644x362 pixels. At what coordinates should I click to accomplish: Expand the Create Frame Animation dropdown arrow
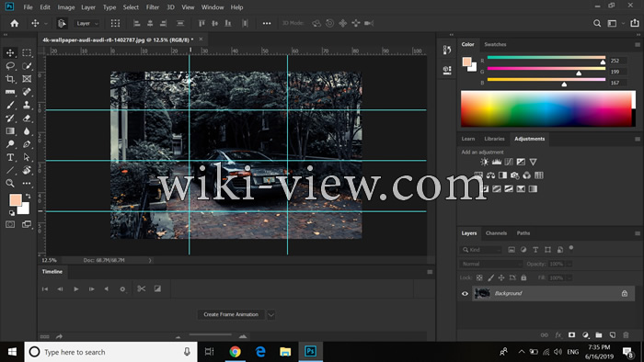(271, 315)
